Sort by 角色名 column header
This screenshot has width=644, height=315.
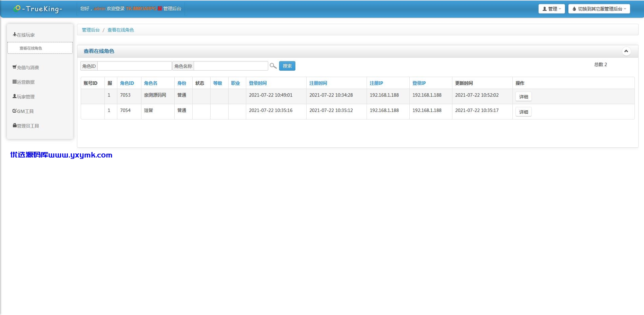point(151,83)
